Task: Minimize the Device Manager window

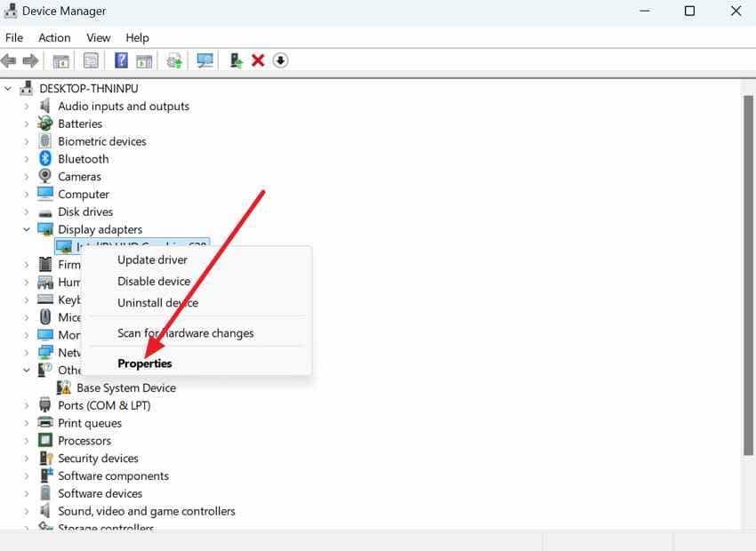Action: pos(645,11)
